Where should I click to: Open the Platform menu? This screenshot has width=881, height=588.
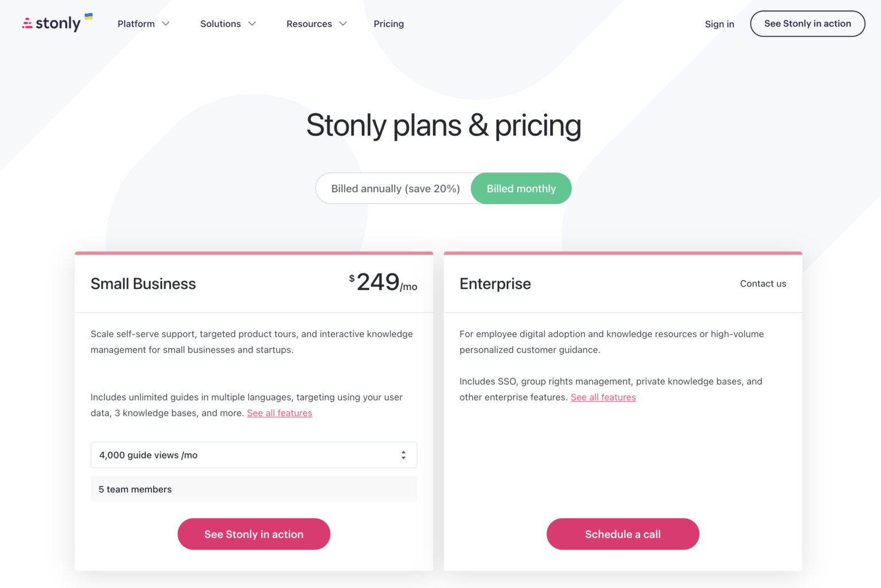point(136,23)
